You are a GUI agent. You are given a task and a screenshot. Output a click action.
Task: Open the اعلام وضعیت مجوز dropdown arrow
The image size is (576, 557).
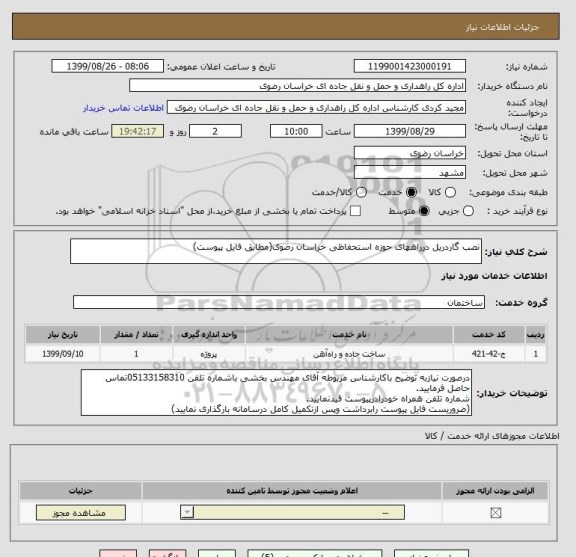pyautogui.click(x=187, y=512)
